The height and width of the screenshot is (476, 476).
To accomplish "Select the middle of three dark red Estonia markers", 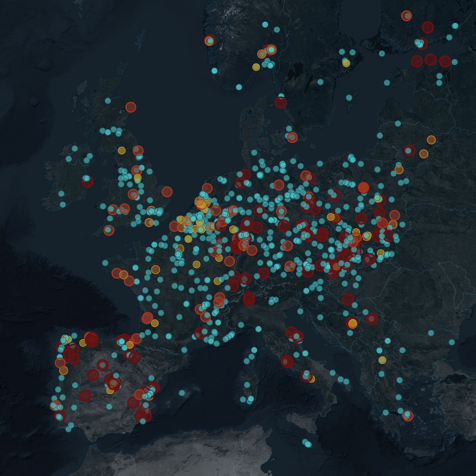I will coord(430,59).
